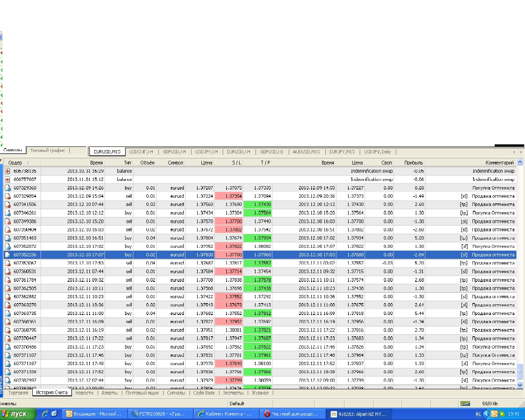
Task: Click the balance icon for order 606738135
Action: [7, 171]
